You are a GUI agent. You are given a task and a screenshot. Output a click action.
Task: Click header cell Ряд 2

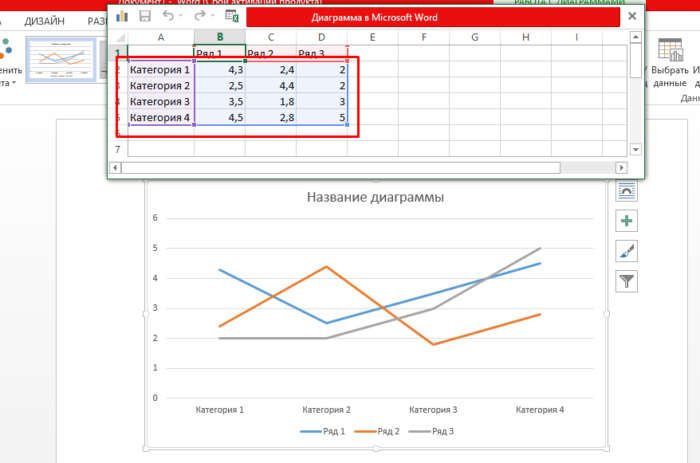[x=271, y=53]
